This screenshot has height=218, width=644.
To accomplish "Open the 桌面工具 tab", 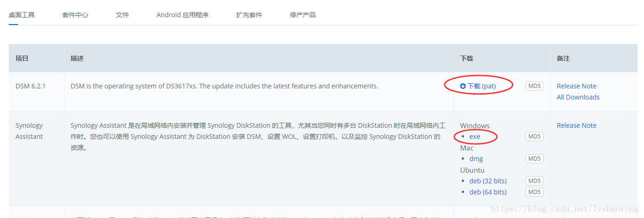I will 22,15.
